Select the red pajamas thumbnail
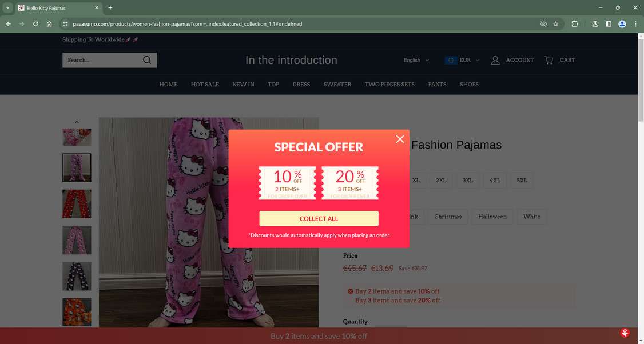 (x=77, y=204)
